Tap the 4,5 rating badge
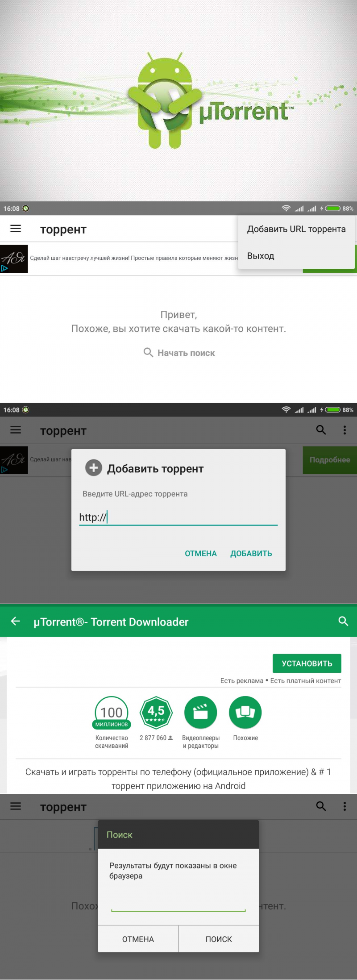Image resolution: width=357 pixels, height=980 pixels. click(x=156, y=713)
